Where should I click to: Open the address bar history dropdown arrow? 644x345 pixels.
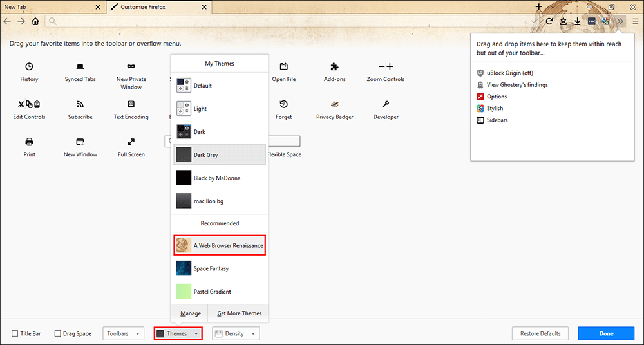(x=534, y=21)
